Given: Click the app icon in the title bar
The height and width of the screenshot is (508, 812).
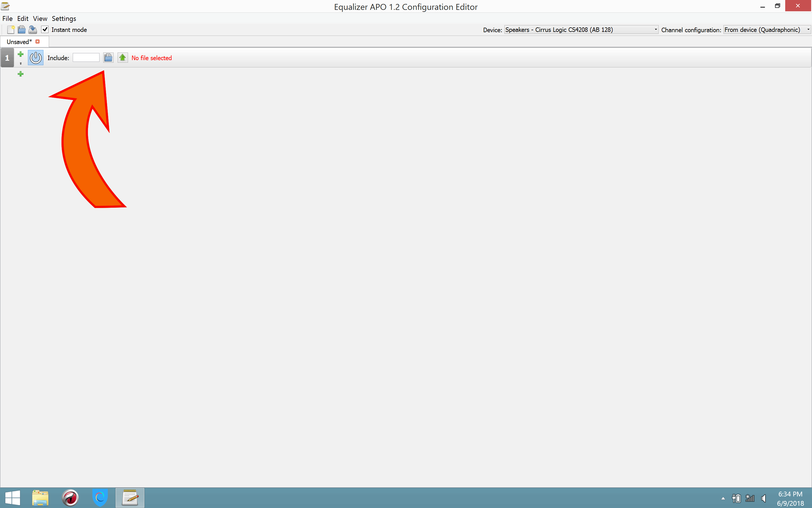Looking at the screenshot, I should [5, 6].
